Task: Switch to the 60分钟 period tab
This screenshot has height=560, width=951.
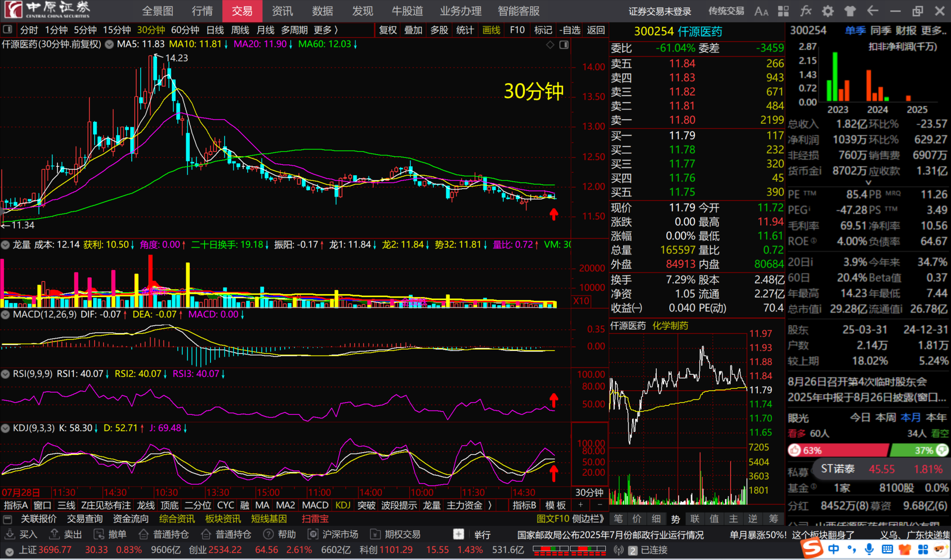Action: pos(185,30)
